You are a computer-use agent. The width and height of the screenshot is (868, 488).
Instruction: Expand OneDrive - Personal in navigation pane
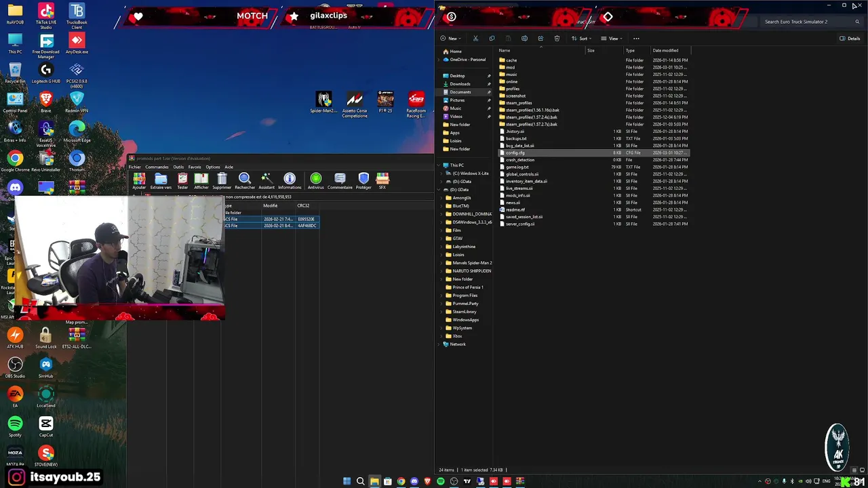[x=439, y=60]
